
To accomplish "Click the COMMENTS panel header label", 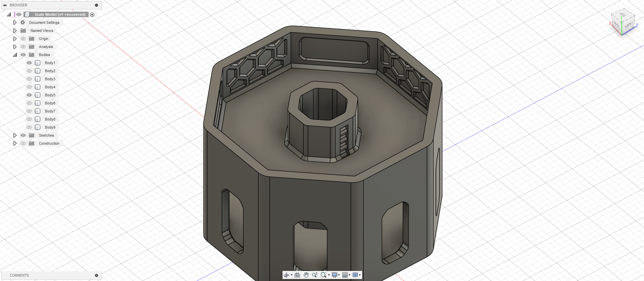I will pos(19,275).
